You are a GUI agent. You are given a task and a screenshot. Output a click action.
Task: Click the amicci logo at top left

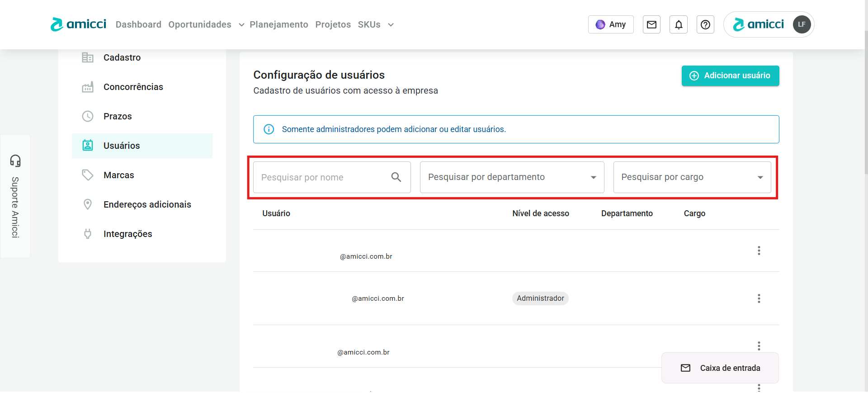(x=79, y=24)
